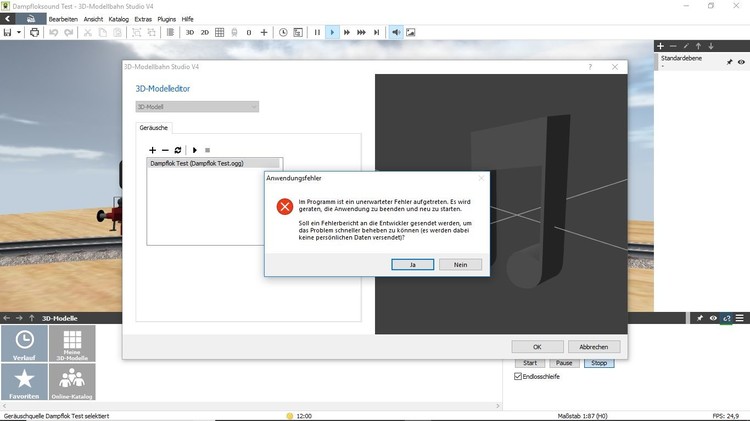Toggle the sound speaker icon
Screen dimensions: 750x421
click(396, 33)
